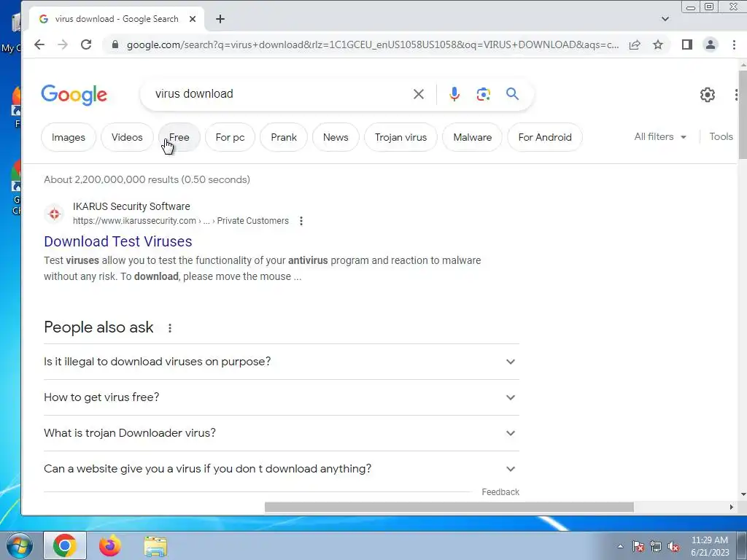Select the Prank filter chip
Viewport: 747px width, 560px height.
[284, 137]
